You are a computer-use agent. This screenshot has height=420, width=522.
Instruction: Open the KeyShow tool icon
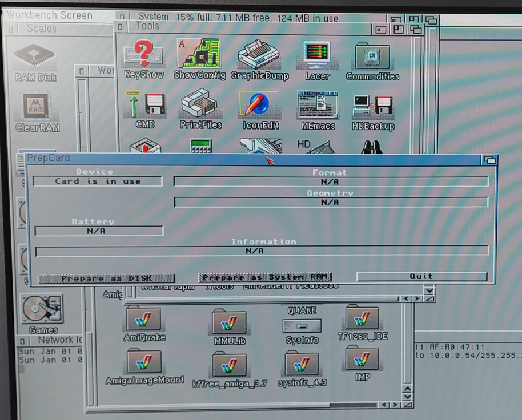click(x=143, y=59)
